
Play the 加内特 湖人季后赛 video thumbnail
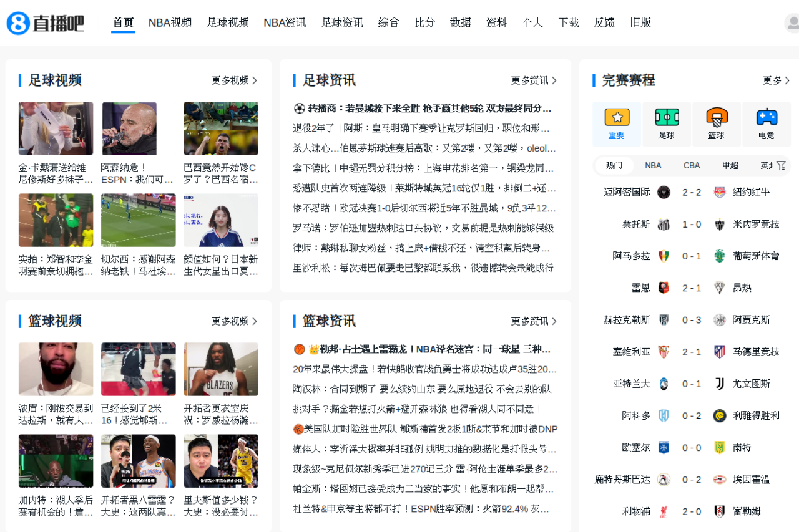point(56,461)
